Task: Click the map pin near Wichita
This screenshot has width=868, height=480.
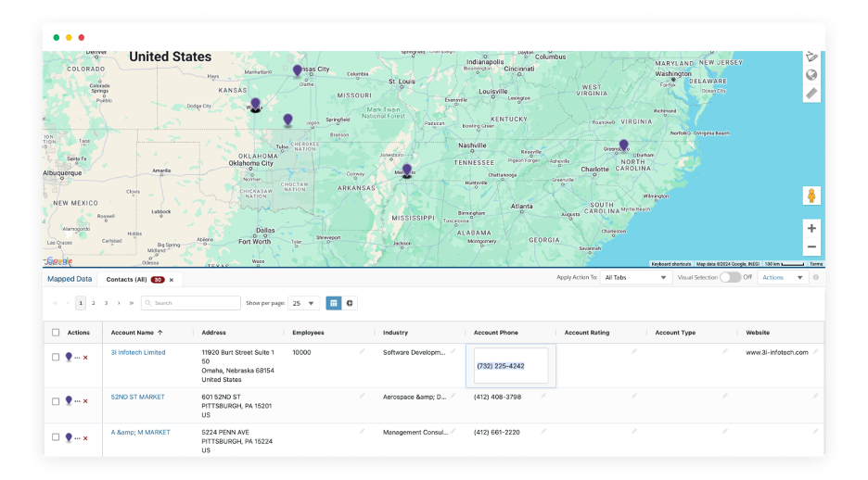Action: click(x=255, y=105)
